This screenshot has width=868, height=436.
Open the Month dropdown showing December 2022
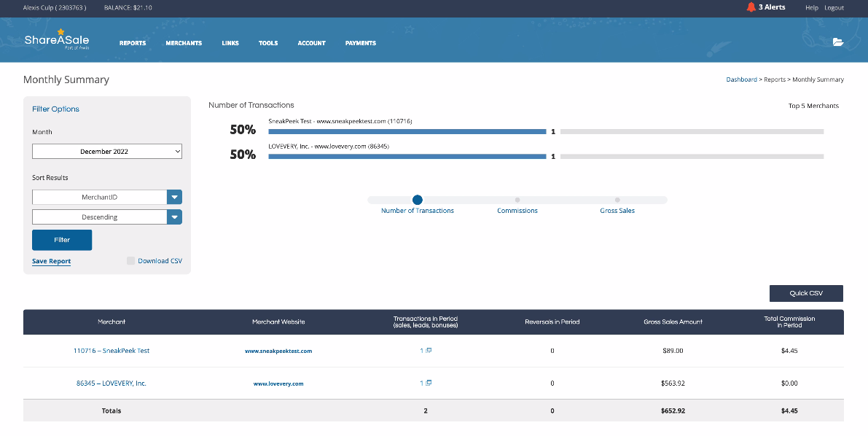coord(107,151)
